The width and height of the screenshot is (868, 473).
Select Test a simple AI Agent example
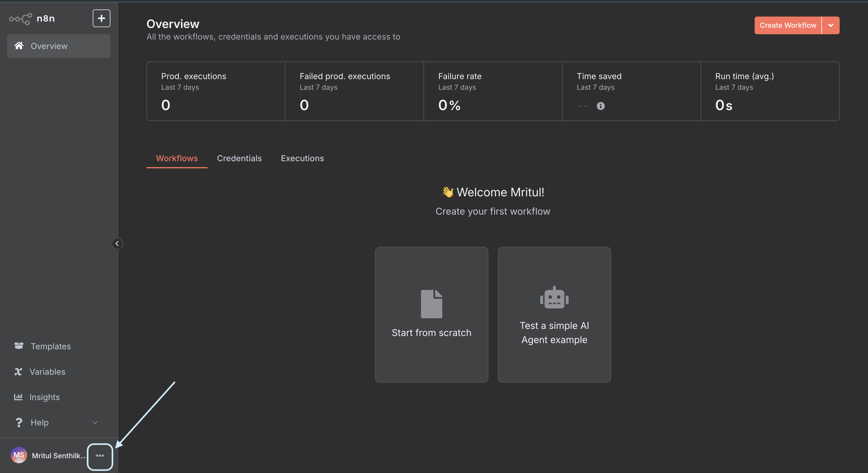tap(554, 315)
